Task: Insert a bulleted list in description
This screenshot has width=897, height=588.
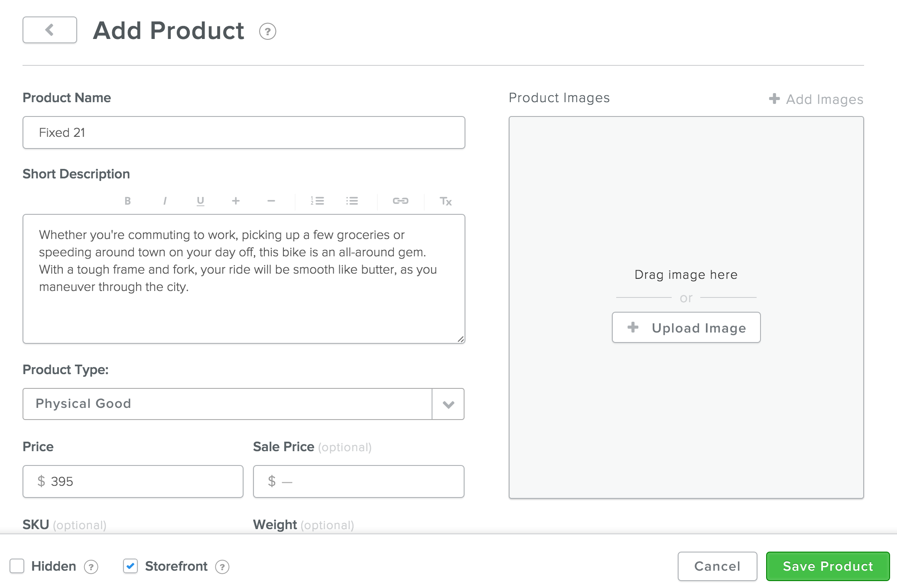Action: 352,201
